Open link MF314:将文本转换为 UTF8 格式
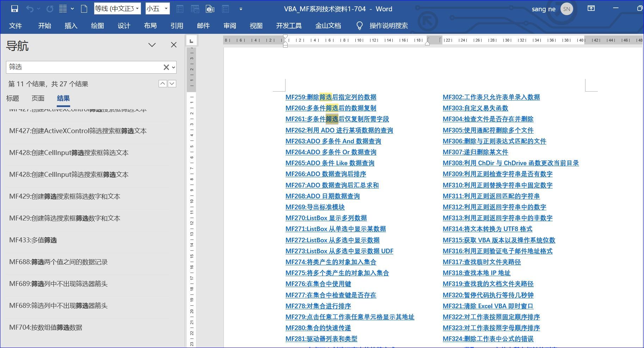The width and height of the screenshot is (644, 348). (x=487, y=229)
